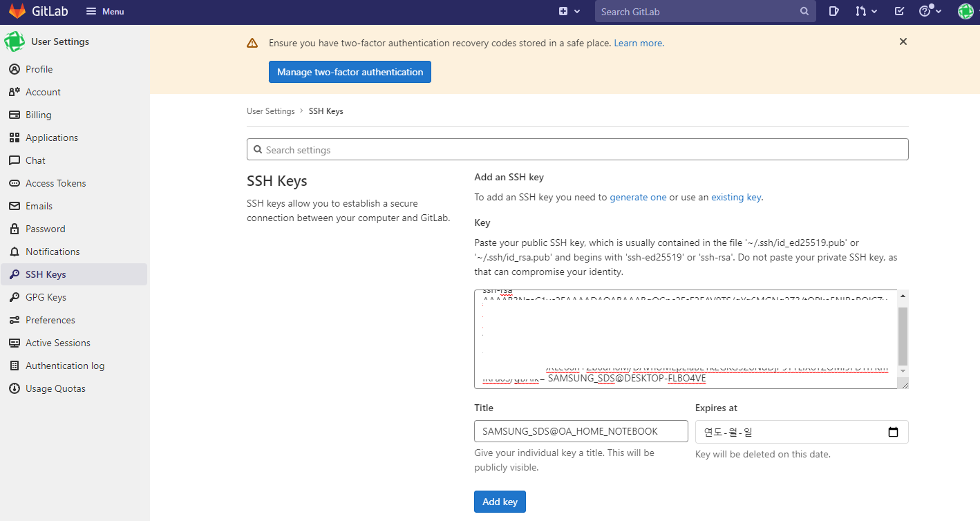Open the existing key link
The image size is (980, 521).
click(736, 197)
